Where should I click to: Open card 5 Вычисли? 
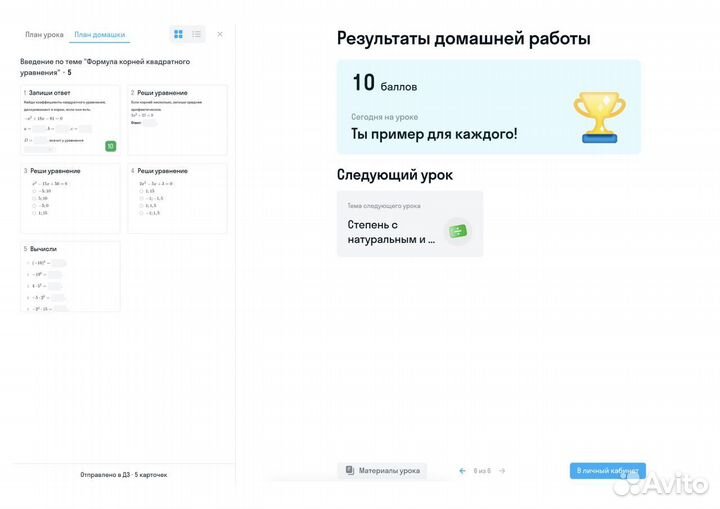70,276
